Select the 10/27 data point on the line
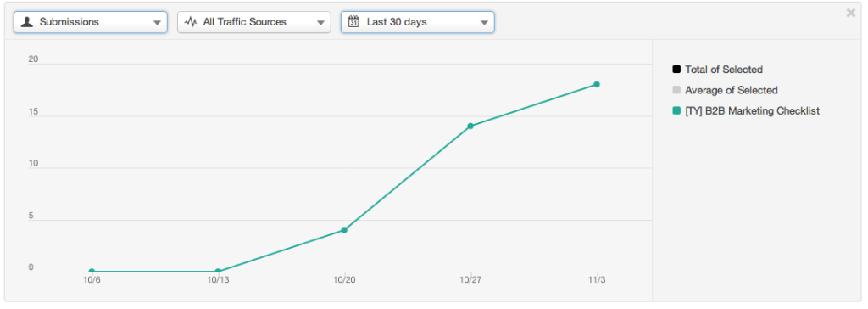This screenshot has width=868, height=309. point(470,126)
